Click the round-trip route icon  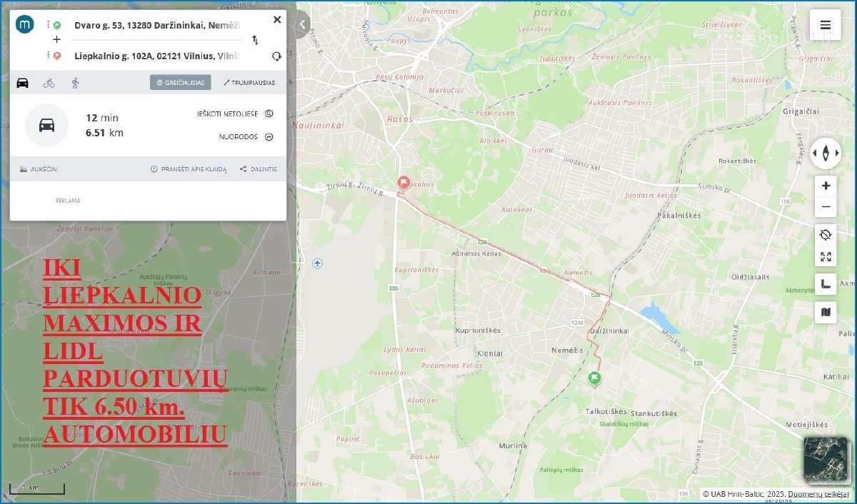tap(276, 56)
